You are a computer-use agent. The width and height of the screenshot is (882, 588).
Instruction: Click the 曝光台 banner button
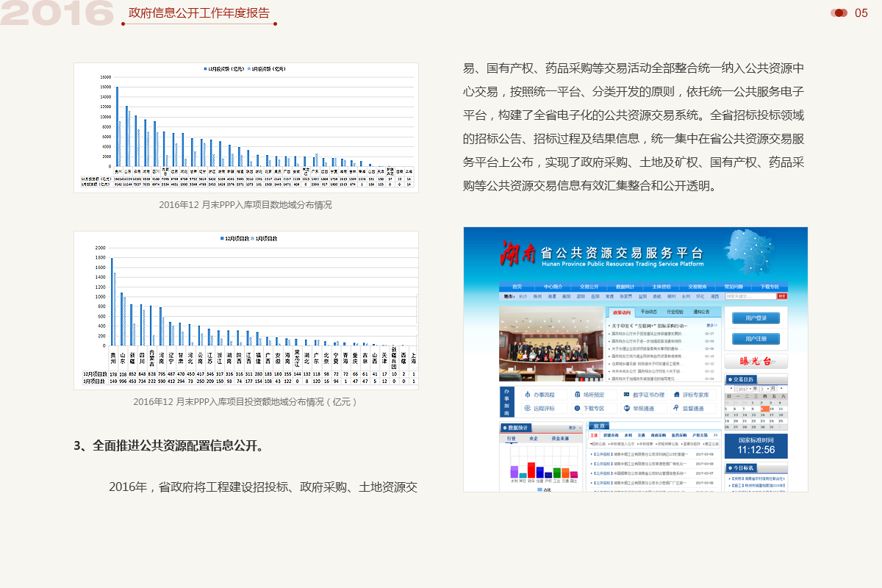click(756, 362)
